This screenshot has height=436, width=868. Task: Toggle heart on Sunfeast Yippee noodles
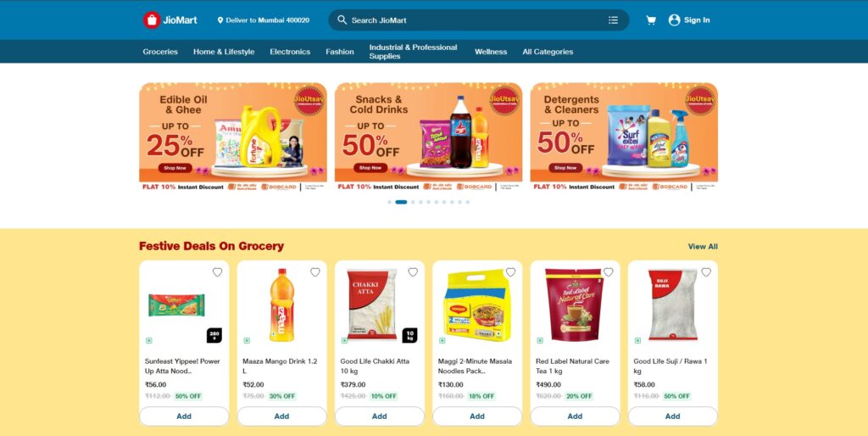(x=218, y=272)
